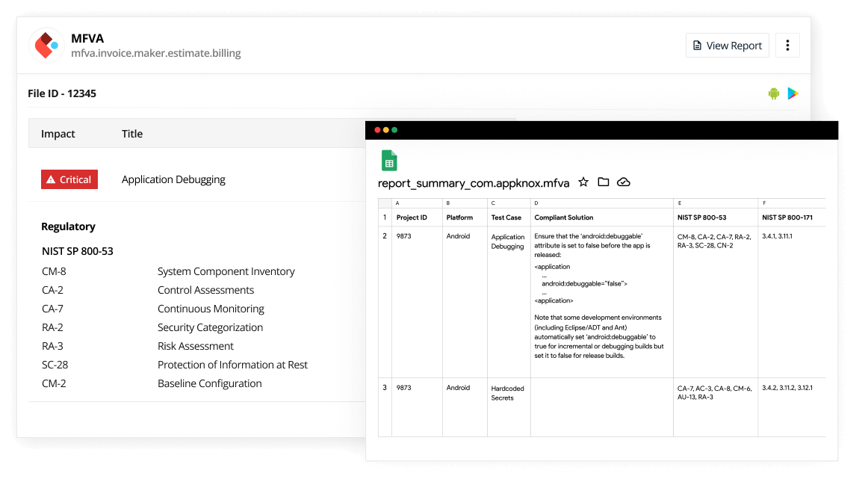Click Security Categorization description

[x=210, y=327]
